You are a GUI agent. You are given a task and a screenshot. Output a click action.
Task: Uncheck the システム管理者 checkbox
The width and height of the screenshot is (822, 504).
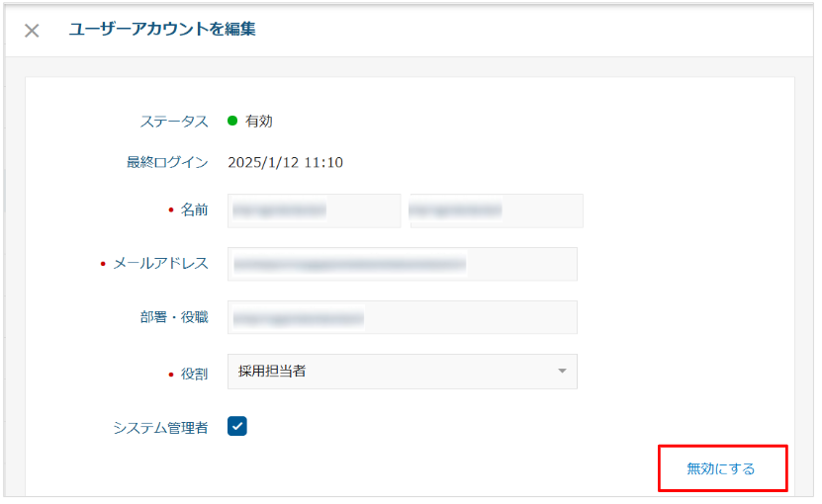[237, 426]
